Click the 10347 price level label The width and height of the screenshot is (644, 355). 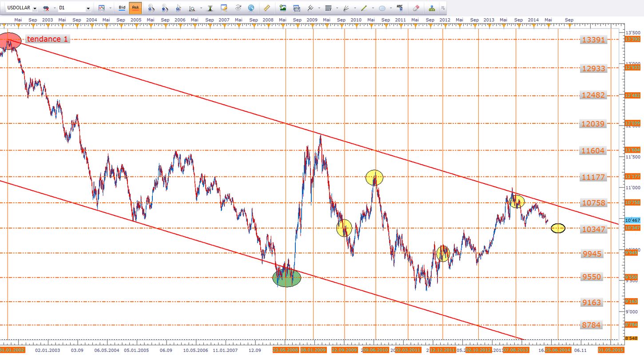click(593, 229)
